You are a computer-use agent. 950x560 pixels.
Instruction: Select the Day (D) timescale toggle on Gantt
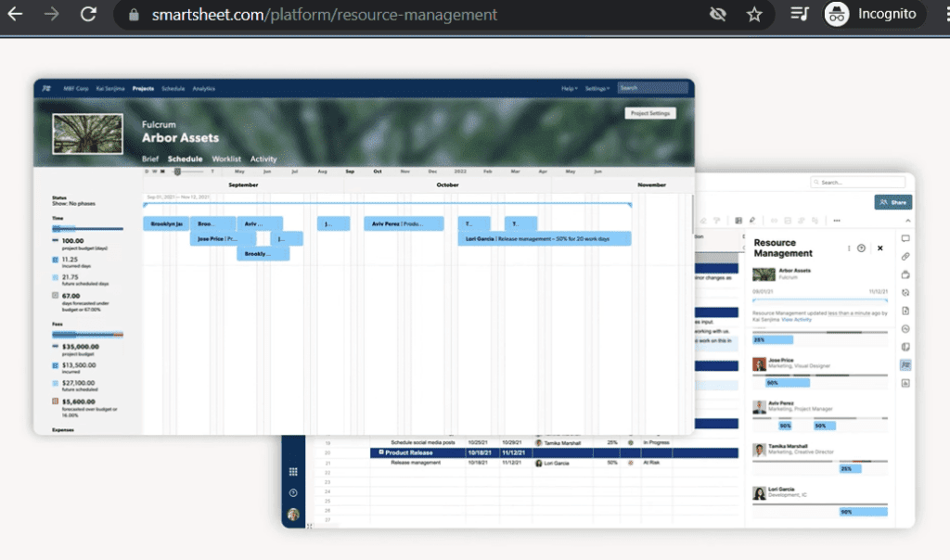point(147,172)
